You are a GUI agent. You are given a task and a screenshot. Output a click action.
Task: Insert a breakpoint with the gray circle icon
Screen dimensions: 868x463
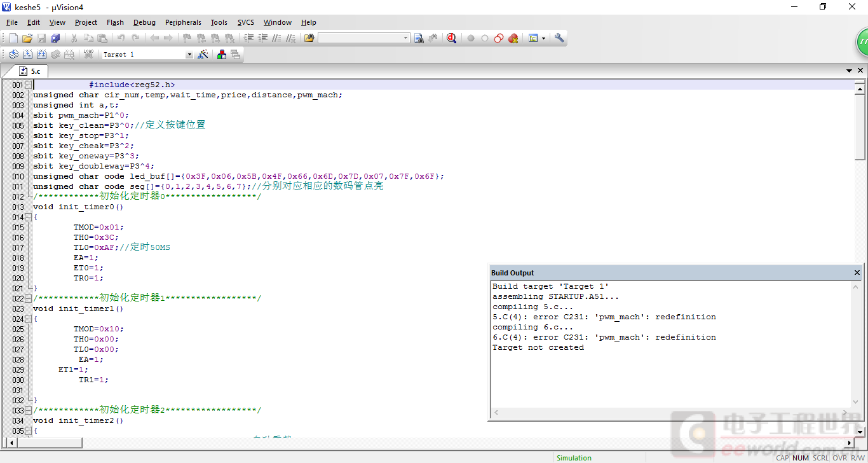click(x=471, y=38)
